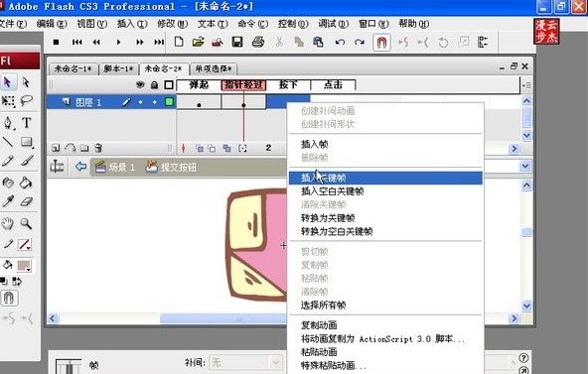
Task: Click the New document toolbar icon
Action: click(x=179, y=42)
